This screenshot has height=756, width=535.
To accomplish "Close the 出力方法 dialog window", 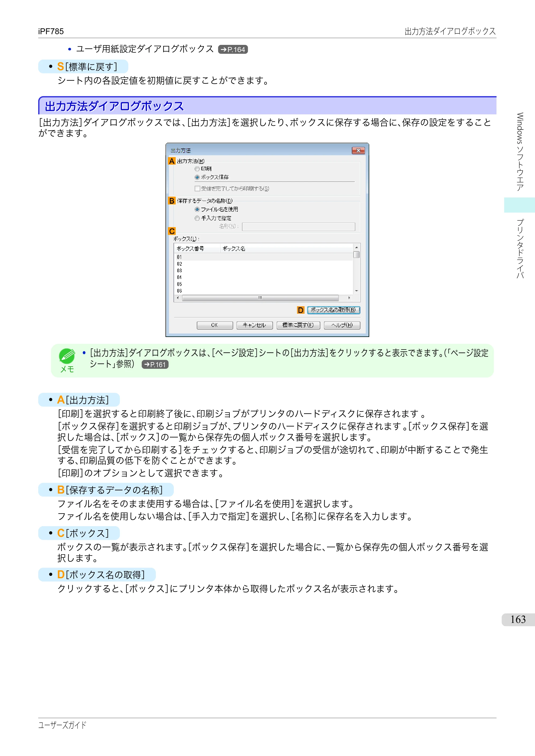I will coord(359,151).
